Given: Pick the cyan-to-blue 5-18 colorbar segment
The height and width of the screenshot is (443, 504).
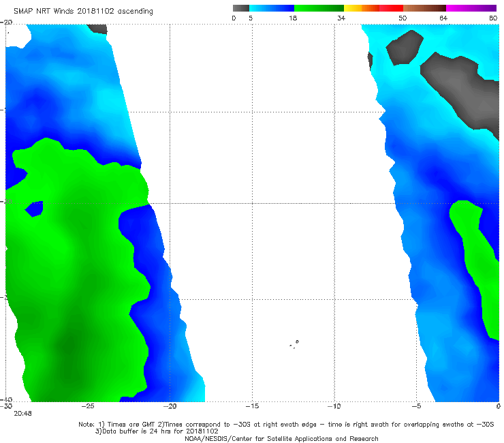Looking at the screenshot, I should [x=272, y=8].
